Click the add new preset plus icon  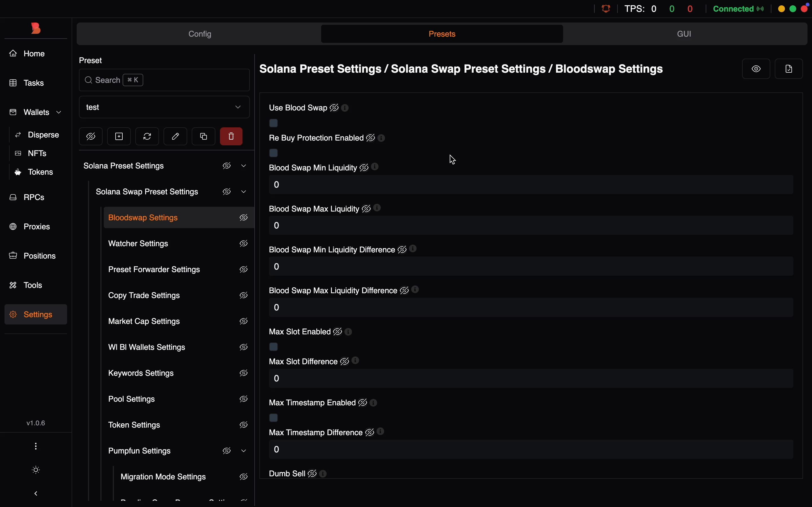(119, 136)
